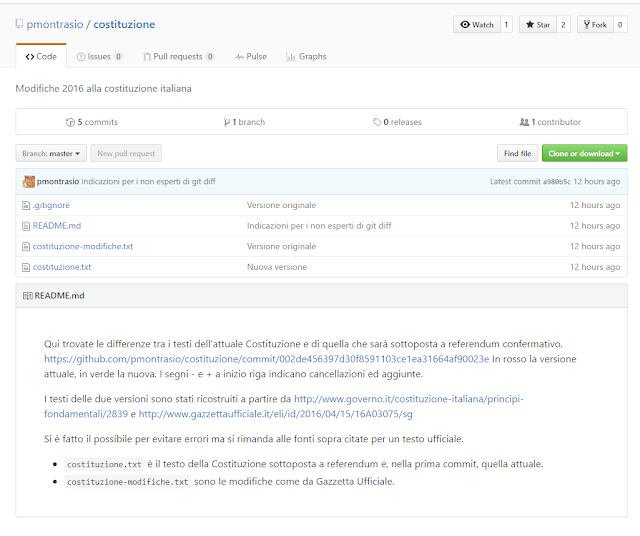
Task: Click the releases tag icon
Action: pos(377,122)
